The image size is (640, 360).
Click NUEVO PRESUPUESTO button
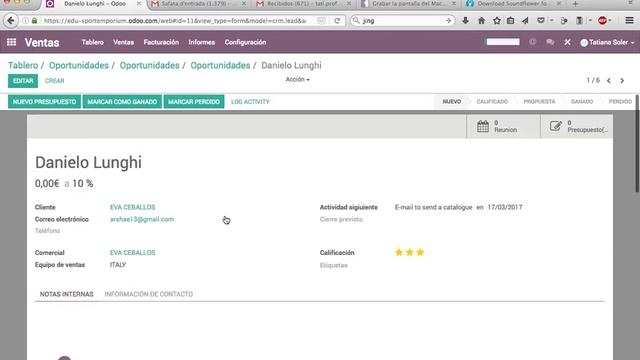(x=44, y=102)
